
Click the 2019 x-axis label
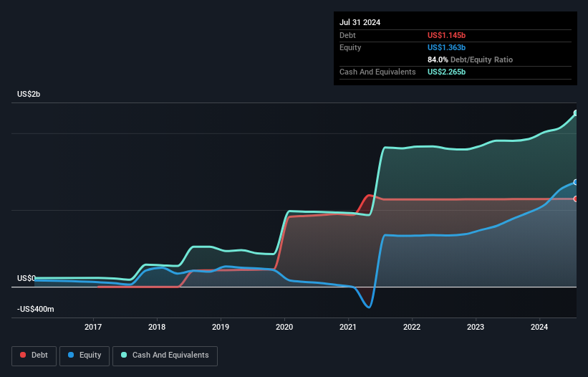point(221,327)
